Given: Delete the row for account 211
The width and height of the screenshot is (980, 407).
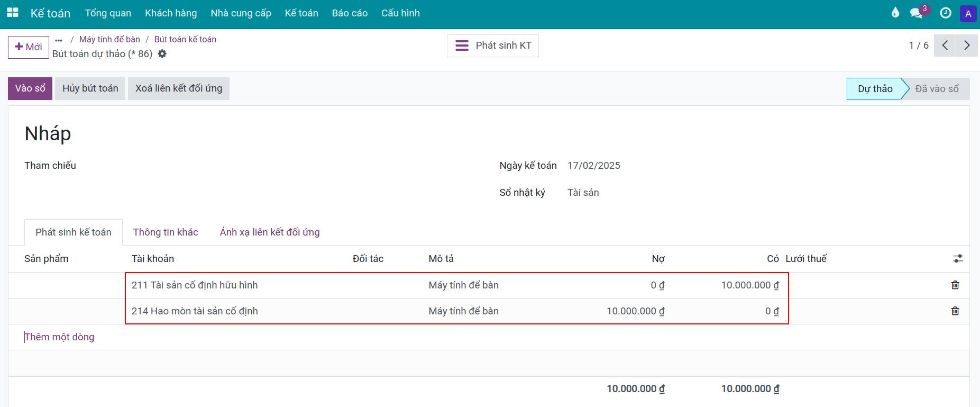Looking at the screenshot, I should 955,285.
